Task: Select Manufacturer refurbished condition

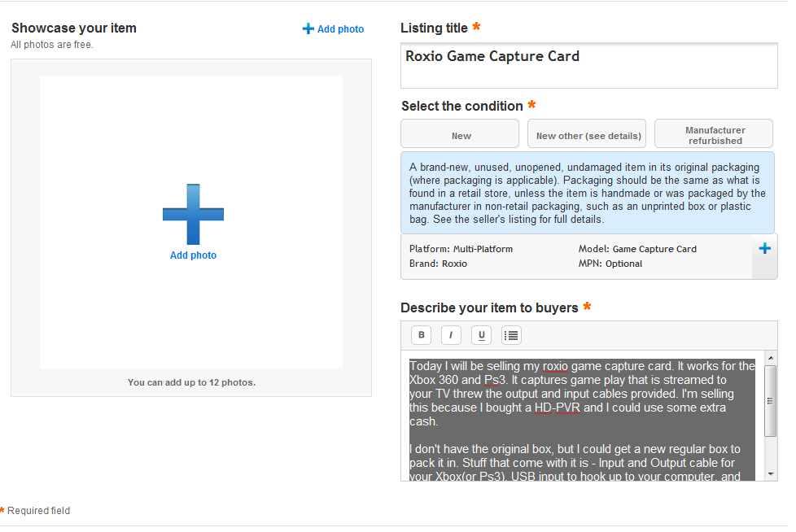Action: click(714, 134)
